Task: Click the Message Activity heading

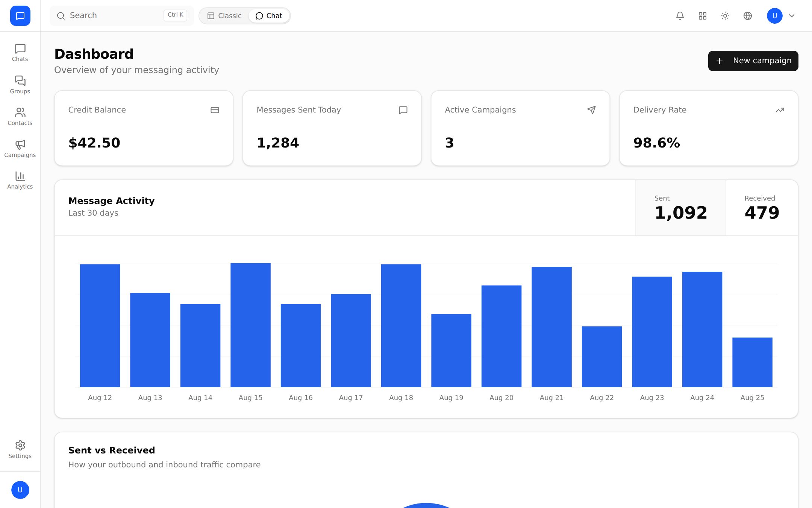Action: click(112, 201)
